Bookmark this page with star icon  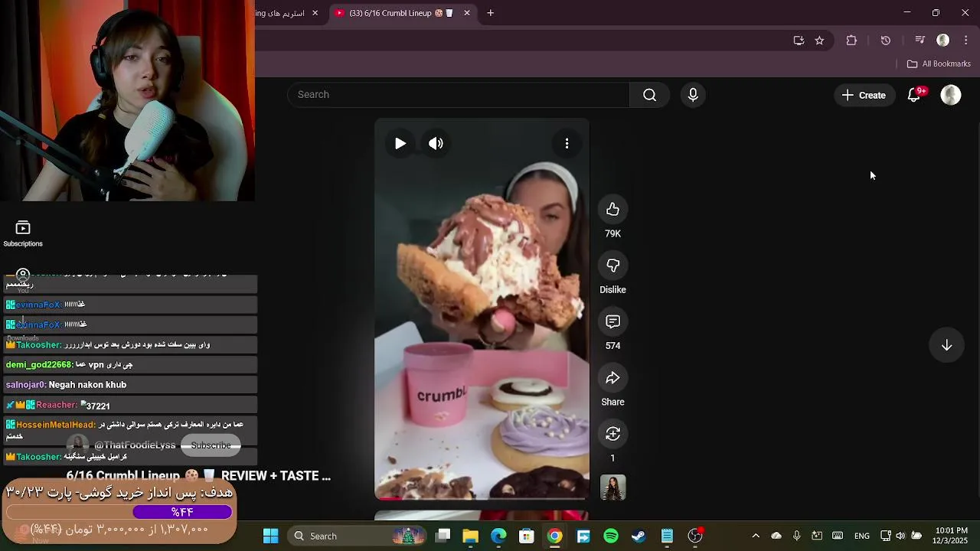[x=819, y=41]
